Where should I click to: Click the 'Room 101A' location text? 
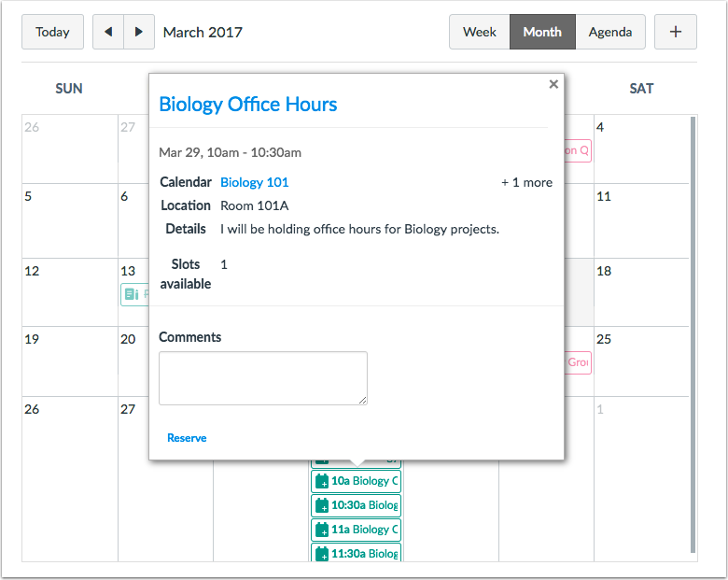tap(255, 205)
